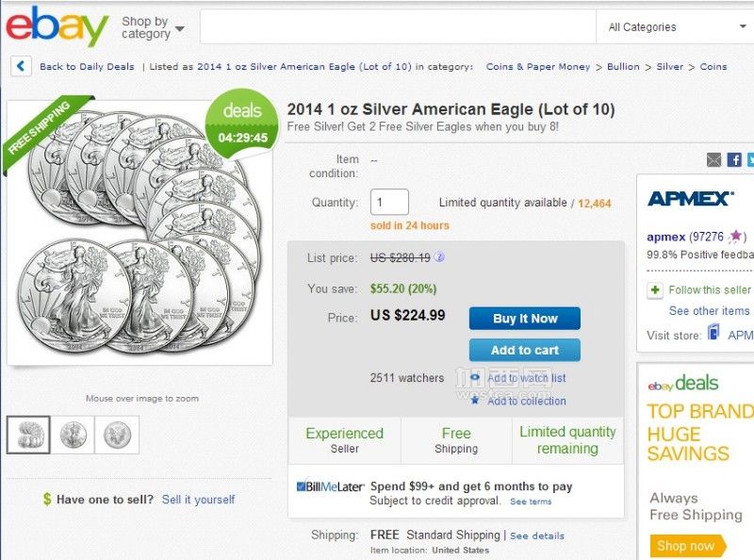Click Add to collection link
Screen dimensions: 754x560
[526, 401]
